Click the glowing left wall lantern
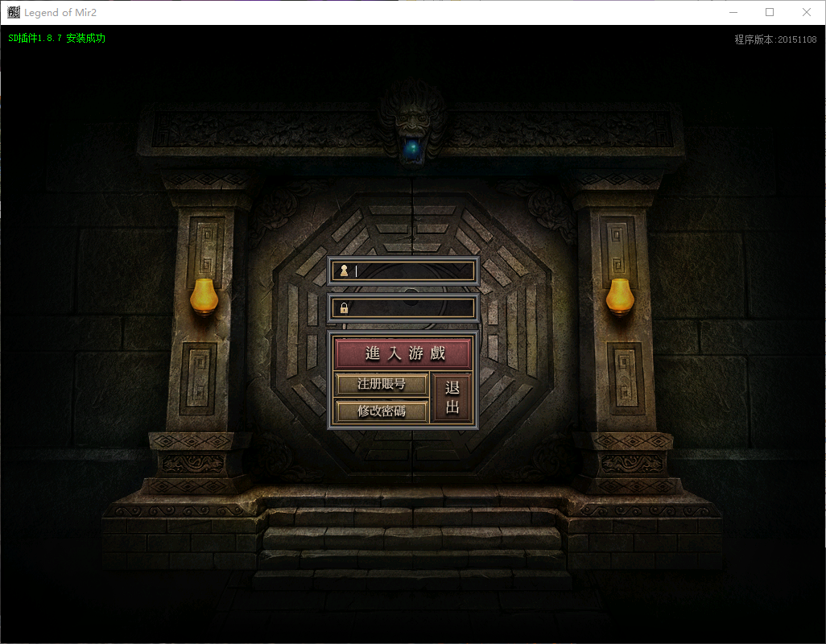 coord(204,295)
